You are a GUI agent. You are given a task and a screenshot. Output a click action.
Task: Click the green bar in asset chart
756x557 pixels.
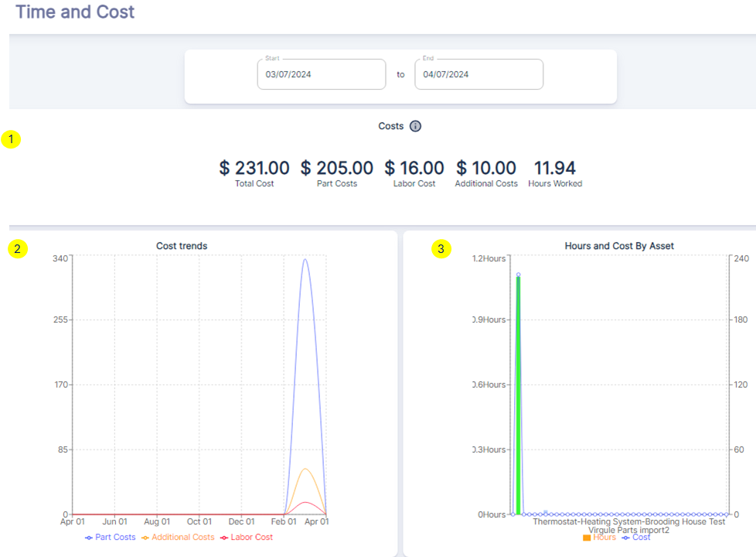coord(518,395)
